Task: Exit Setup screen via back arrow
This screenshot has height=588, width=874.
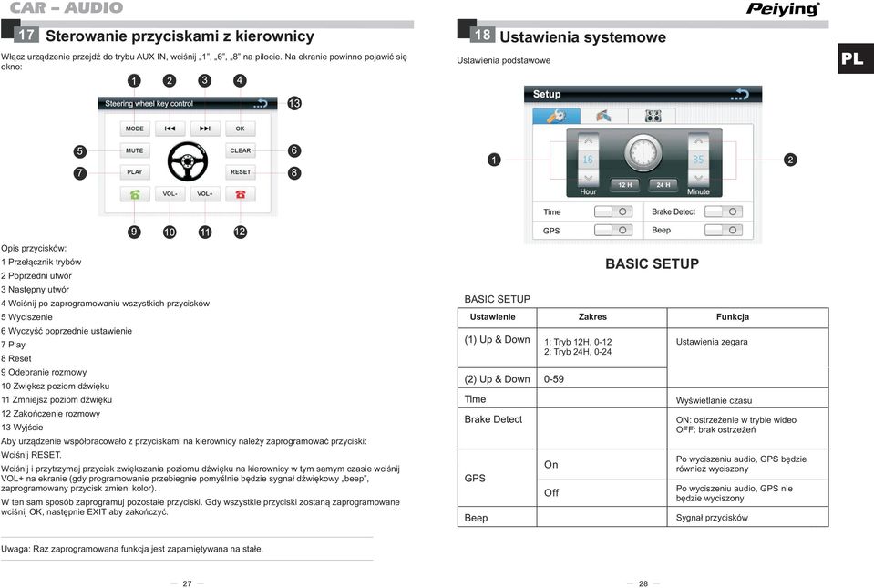Action: [740, 94]
